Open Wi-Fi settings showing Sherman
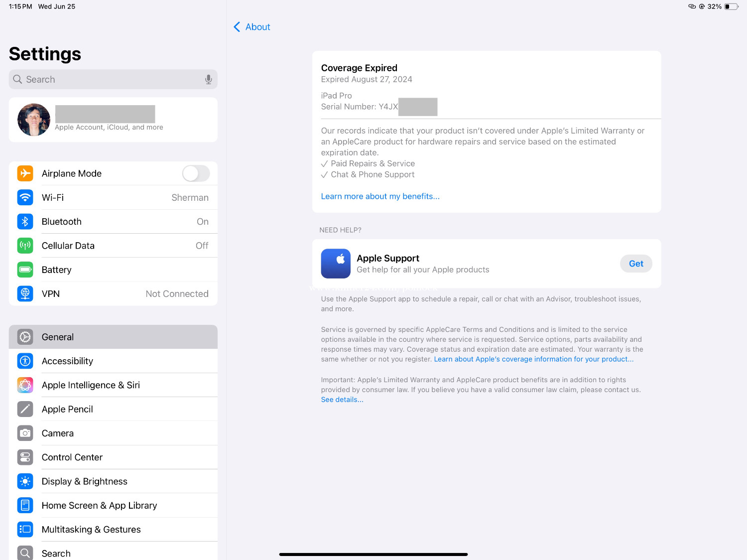The height and width of the screenshot is (560, 747). [x=113, y=197]
